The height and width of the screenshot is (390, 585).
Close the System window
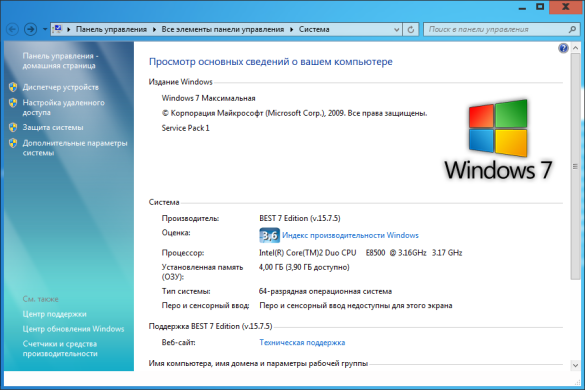point(566,7)
